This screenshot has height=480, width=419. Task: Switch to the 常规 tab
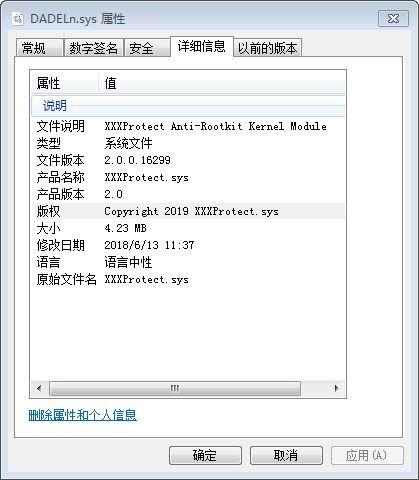(x=40, y=48)
